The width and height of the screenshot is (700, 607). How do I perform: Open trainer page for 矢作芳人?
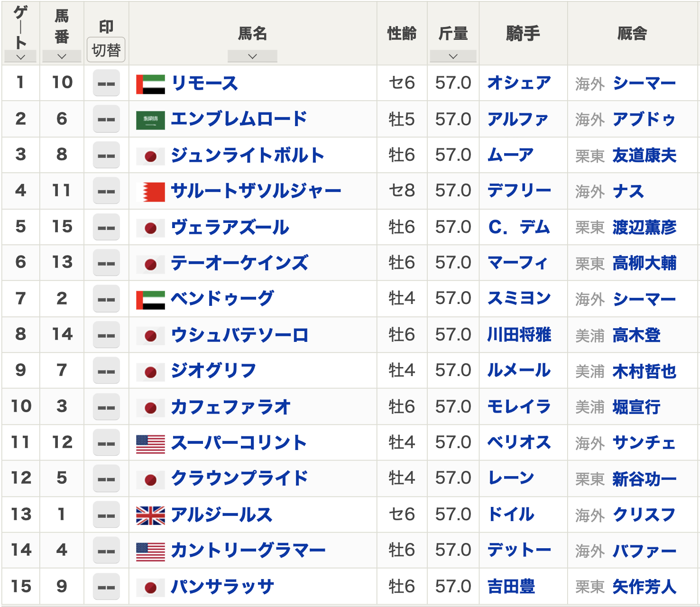pyautogui.click(x=644, y=587)
